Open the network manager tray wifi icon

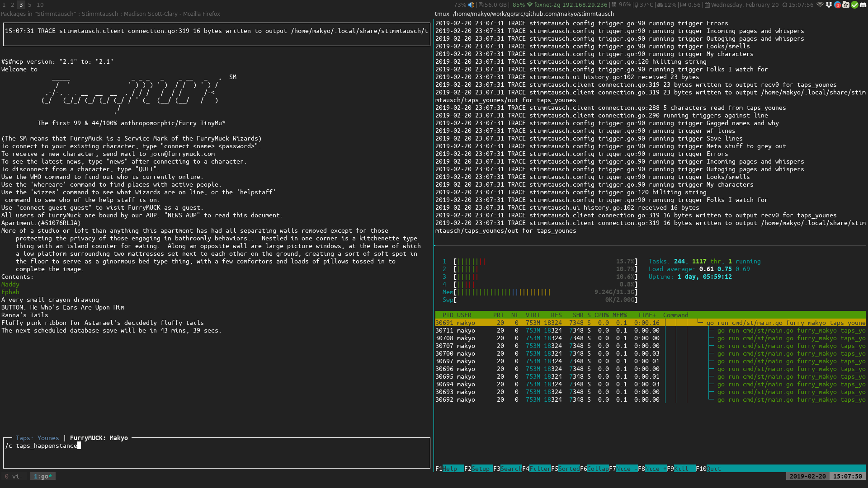pyautogui.click(x=820, y=5)
